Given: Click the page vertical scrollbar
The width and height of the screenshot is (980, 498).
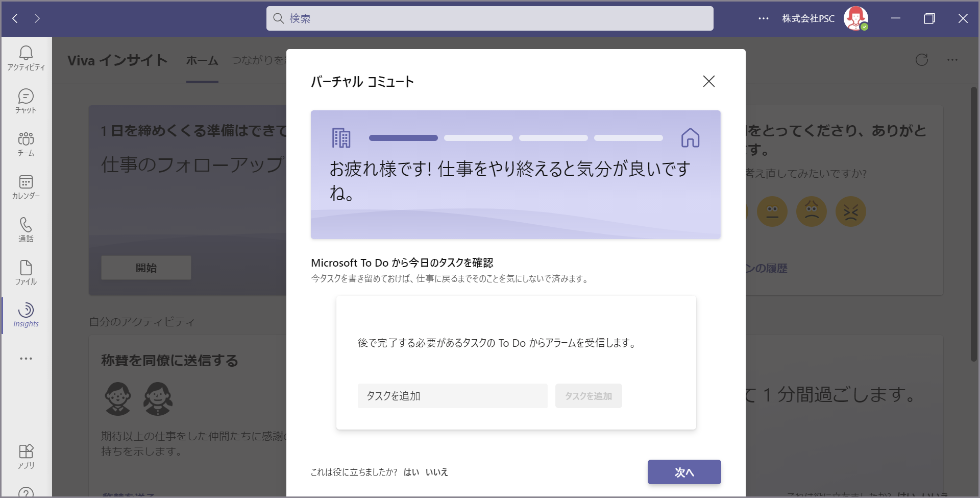Looking at the screenshot, I should pos(974,225).
